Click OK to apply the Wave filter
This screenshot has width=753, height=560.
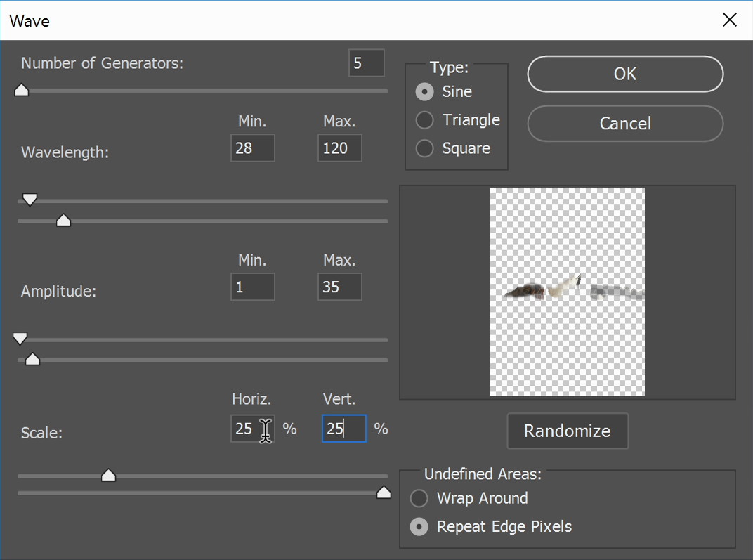624,74
